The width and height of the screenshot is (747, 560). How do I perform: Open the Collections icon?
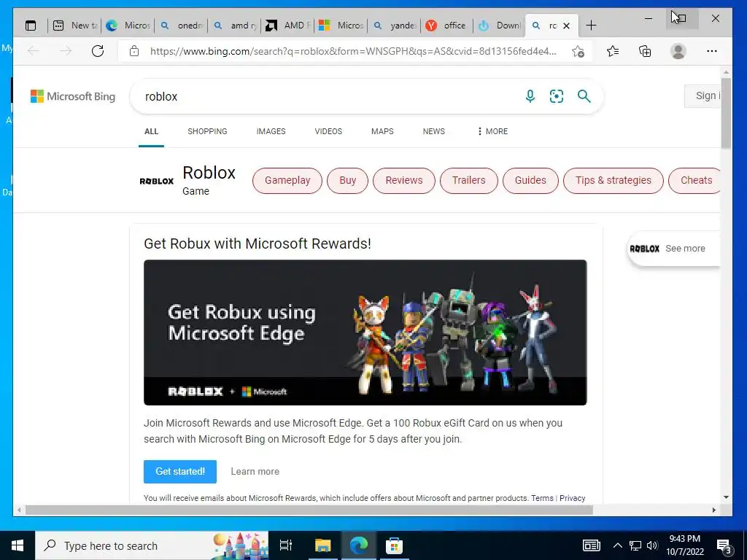645,51
